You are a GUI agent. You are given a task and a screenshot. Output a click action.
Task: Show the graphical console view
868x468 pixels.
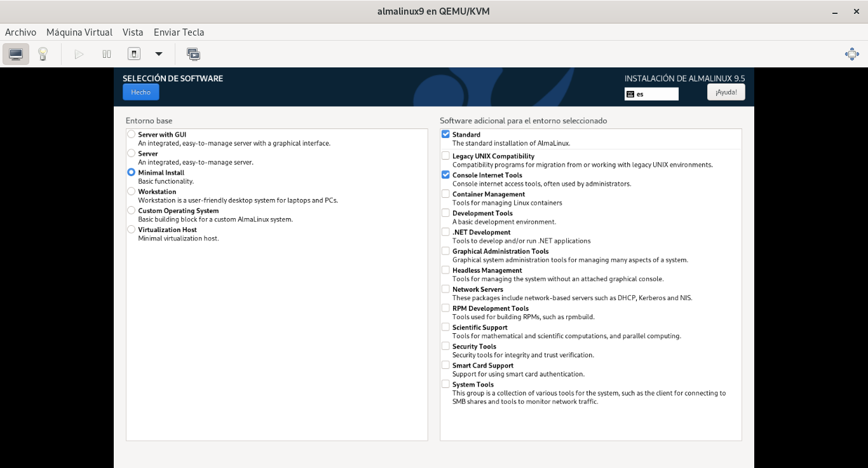[x=16, y=54]
